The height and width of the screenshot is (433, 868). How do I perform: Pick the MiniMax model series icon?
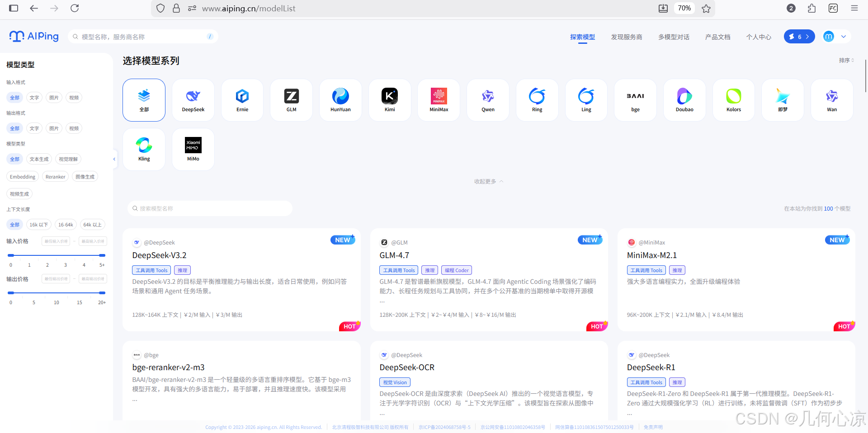point(439,100)
